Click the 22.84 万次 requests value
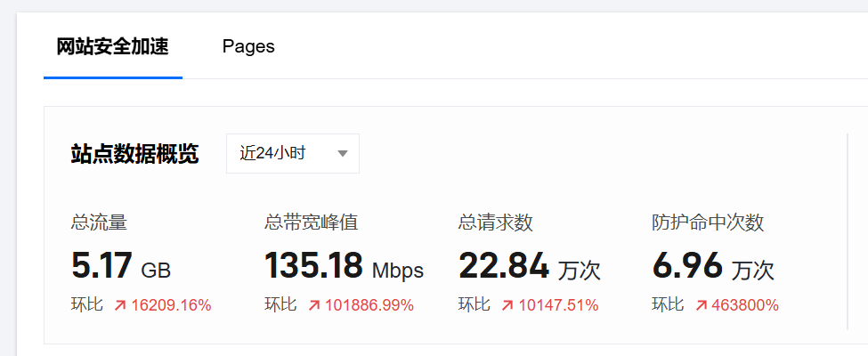Screen dimensions: 868x356 (529, 265)
